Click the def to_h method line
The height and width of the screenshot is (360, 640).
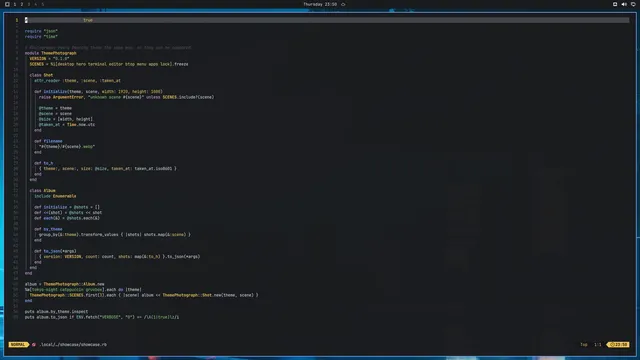(x=44, y=163)
